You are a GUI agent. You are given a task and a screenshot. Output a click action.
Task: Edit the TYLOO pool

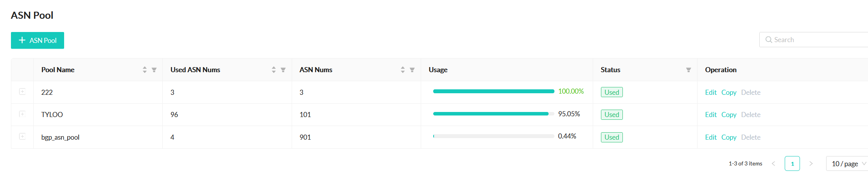point(710,115)
